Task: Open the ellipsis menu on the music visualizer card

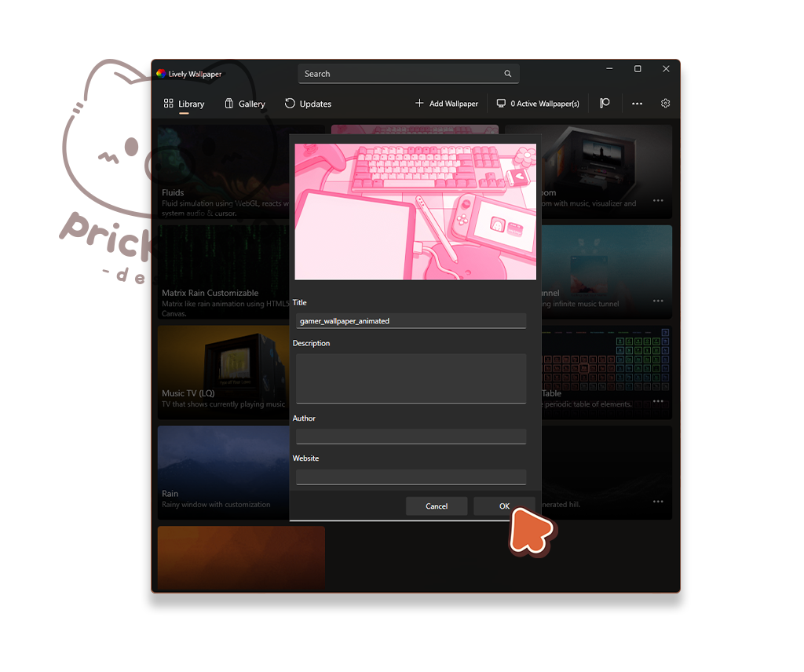Action: (658, 200)
